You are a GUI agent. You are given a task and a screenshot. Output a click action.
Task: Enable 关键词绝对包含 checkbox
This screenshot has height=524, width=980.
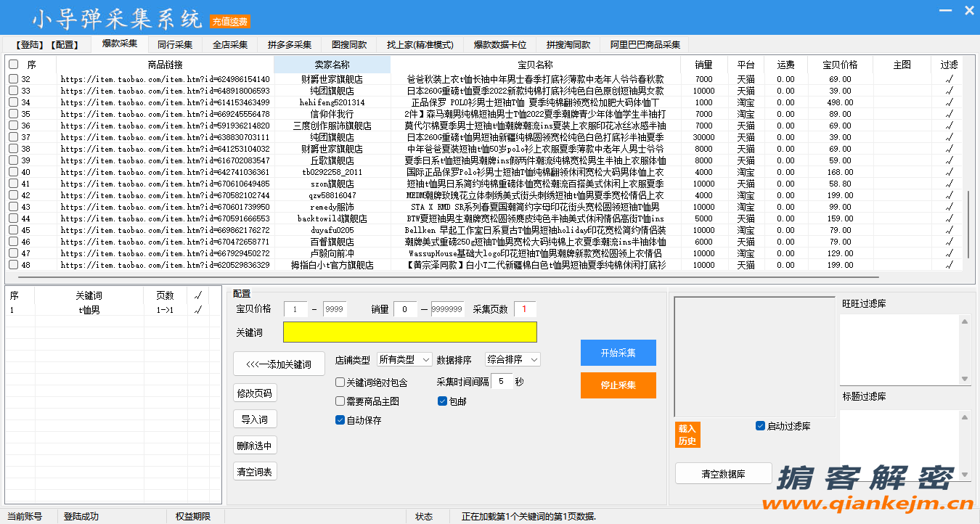pos(340,382)
